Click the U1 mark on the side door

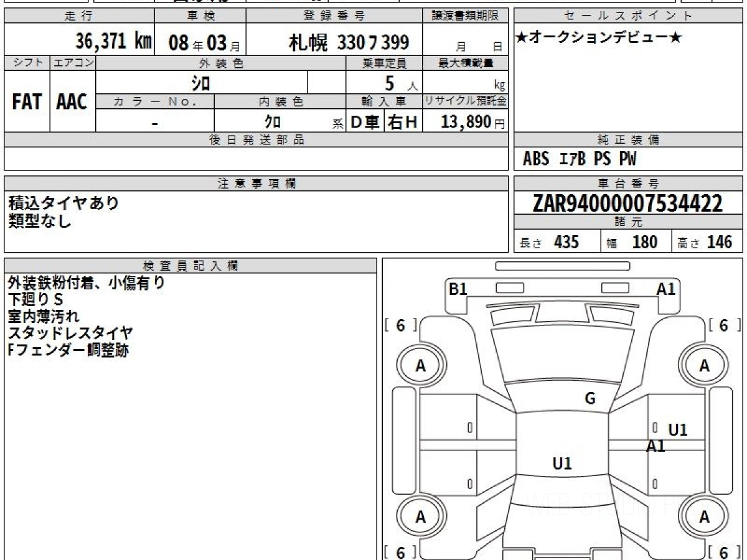pyautogui.click(x=677, y=430)
